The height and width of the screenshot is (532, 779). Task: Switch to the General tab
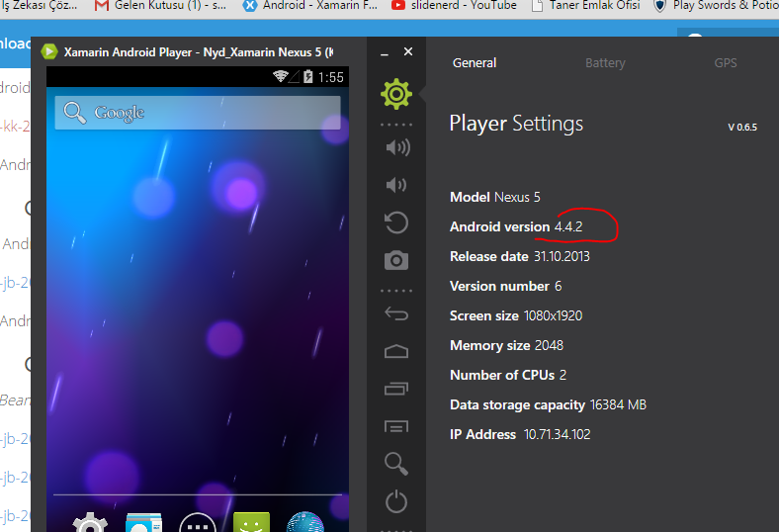[x=475, y=63]
